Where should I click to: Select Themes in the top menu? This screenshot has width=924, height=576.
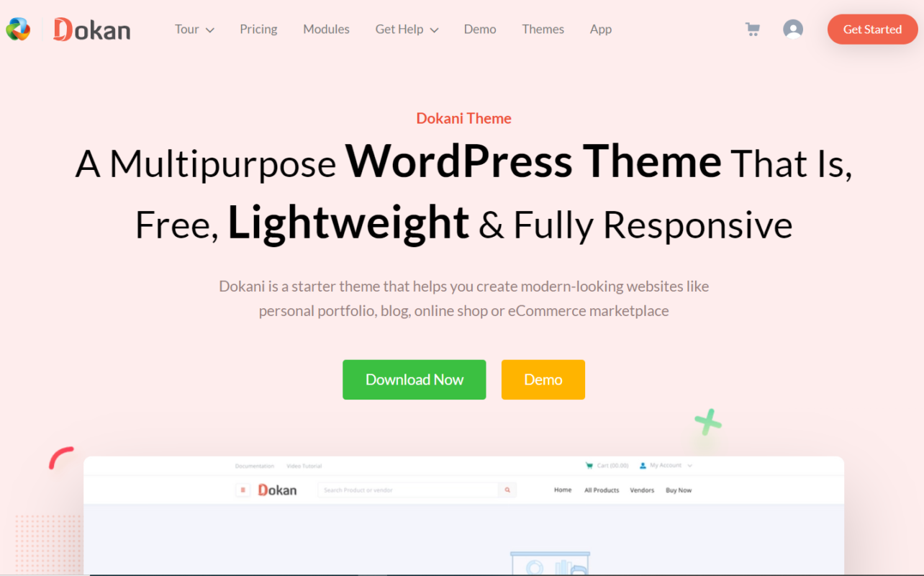coord(543,29)
